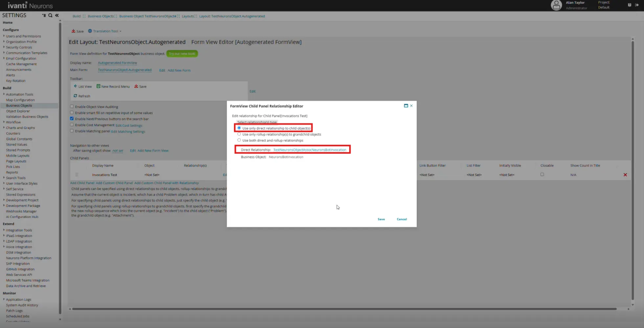The width and height of the screenshot is (644, 328).
Task: Enable Object View Auditing checkbox
Action: (x=72, y=106)
